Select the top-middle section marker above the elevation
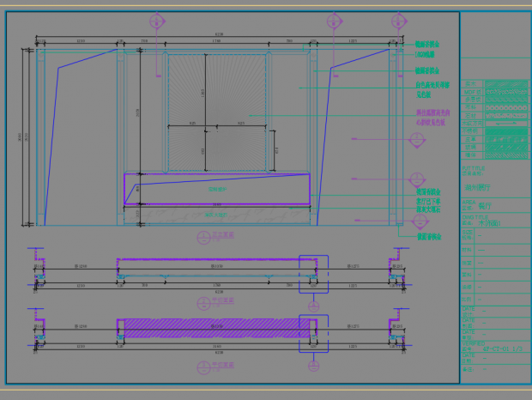 pyautogui.click(x=334, y=21)
